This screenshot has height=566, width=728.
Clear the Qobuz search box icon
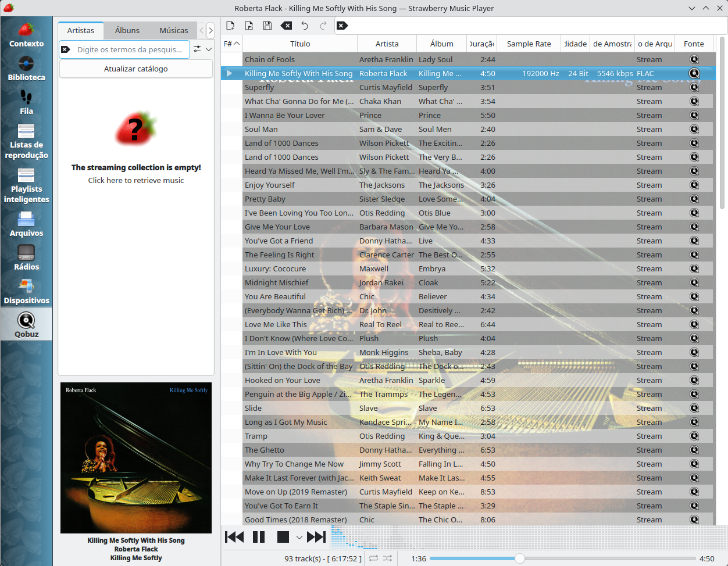[x=66, y=49]
